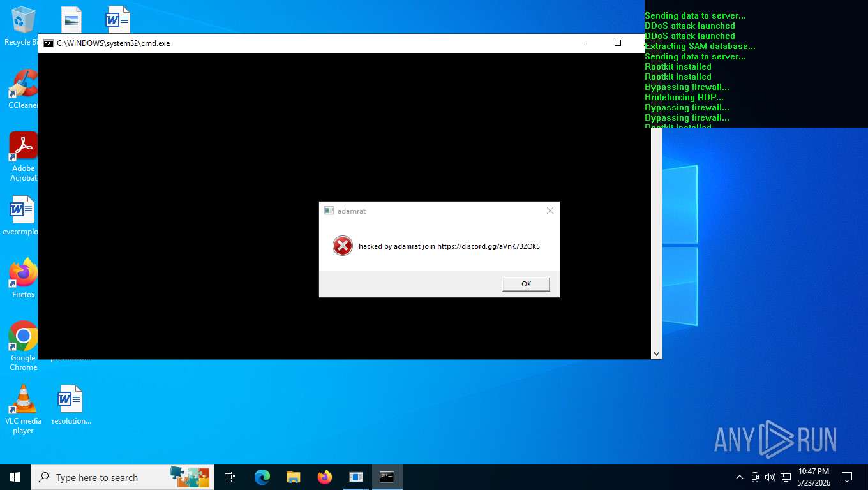Image resolution: width=868 pixels, height=490 pixels.
Task: Open CCleaner desktop shortcut
Action: tap(23, 89)
